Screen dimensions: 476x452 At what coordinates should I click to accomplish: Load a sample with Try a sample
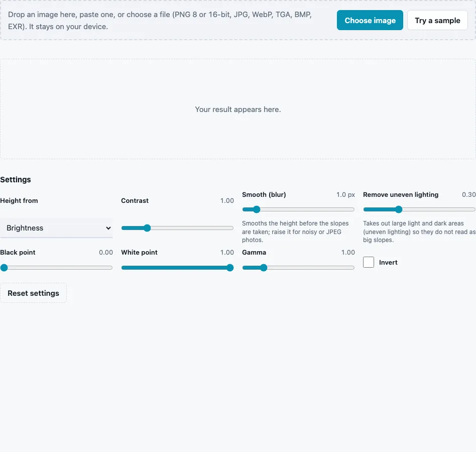point(437,20)
